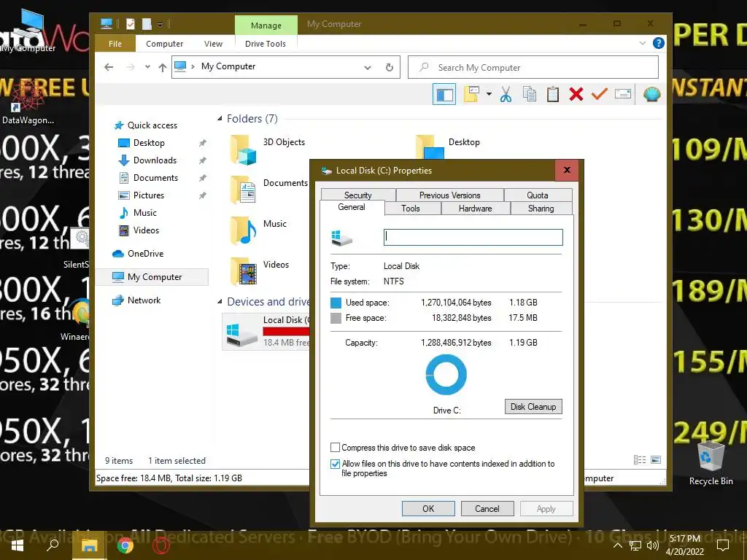Open the Drive Tools ribbon tab
This screenshot has height=560, width=747.
point(266,43)
